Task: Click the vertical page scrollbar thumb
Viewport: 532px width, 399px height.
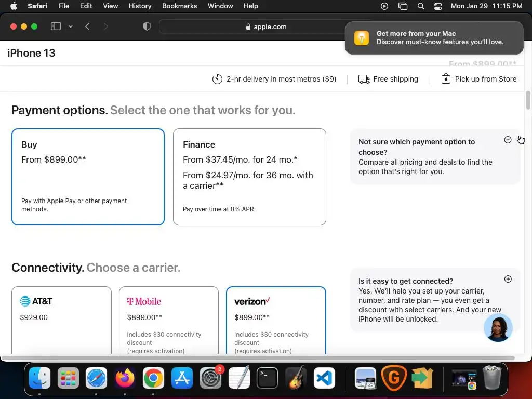Action: tap(528, 100)
